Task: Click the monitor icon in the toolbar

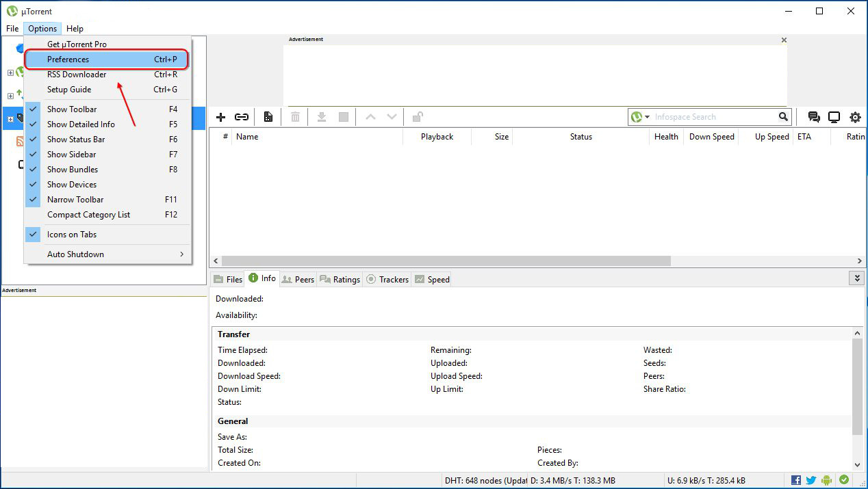Action: point(834,117)
